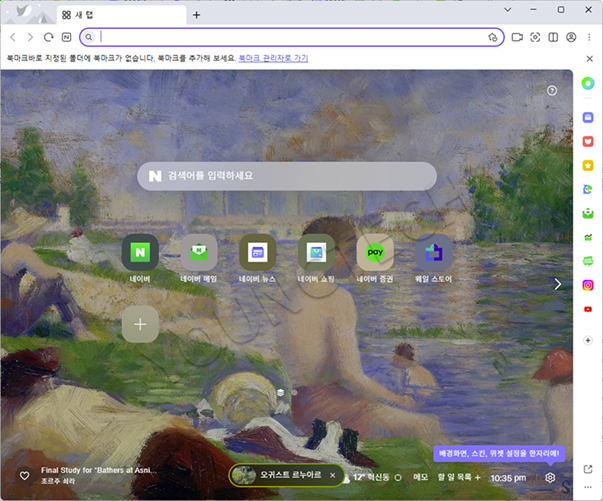The image size is (603, 501).
Task: Open Instagram in the sidebar
Action: (588, 285)
